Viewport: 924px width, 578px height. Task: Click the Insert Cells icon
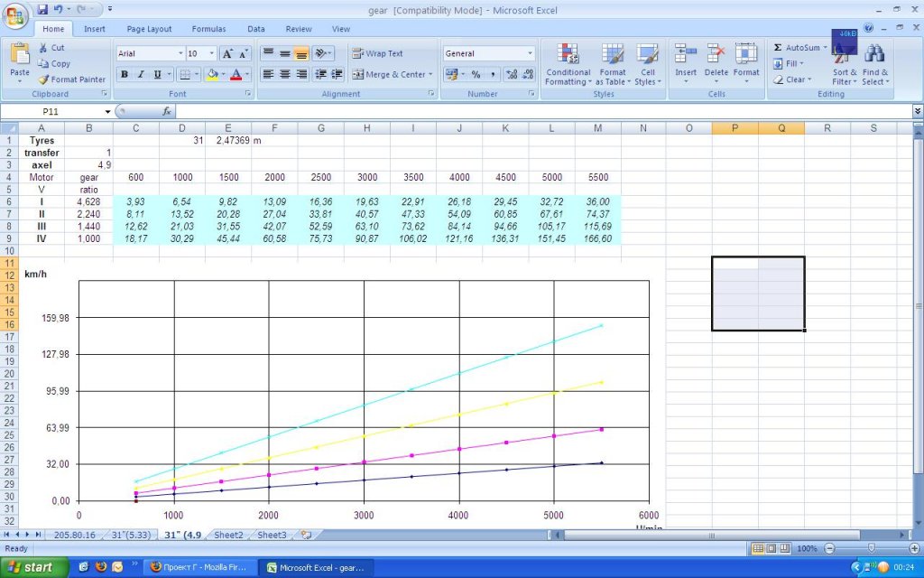pyautogui.click(x=686, y=55)
